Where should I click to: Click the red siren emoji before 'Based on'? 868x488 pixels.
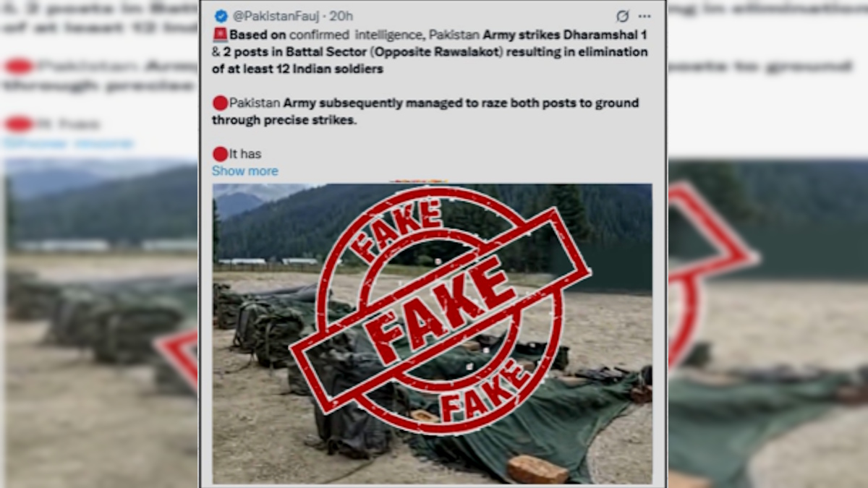click(x=220, y=34)
